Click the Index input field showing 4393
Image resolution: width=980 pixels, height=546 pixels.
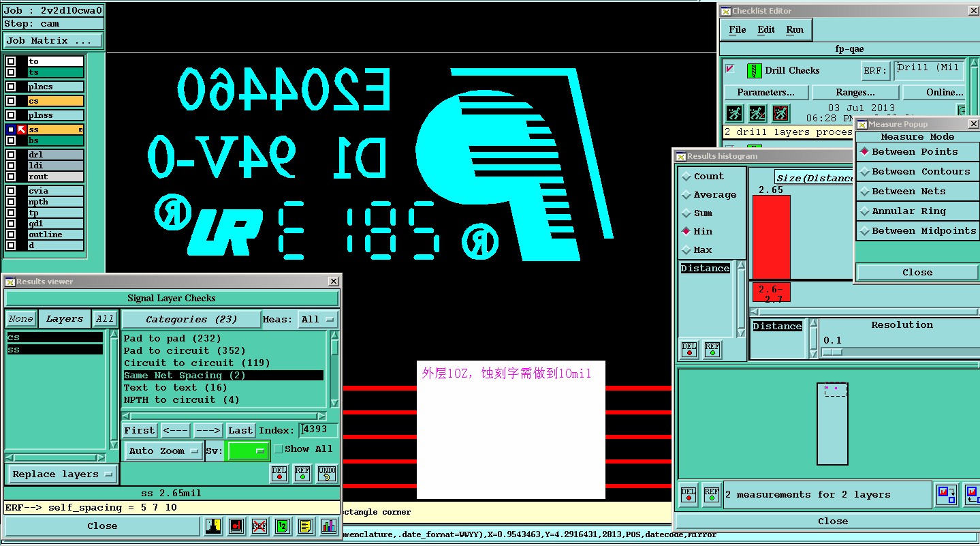(x=319, y=430)
